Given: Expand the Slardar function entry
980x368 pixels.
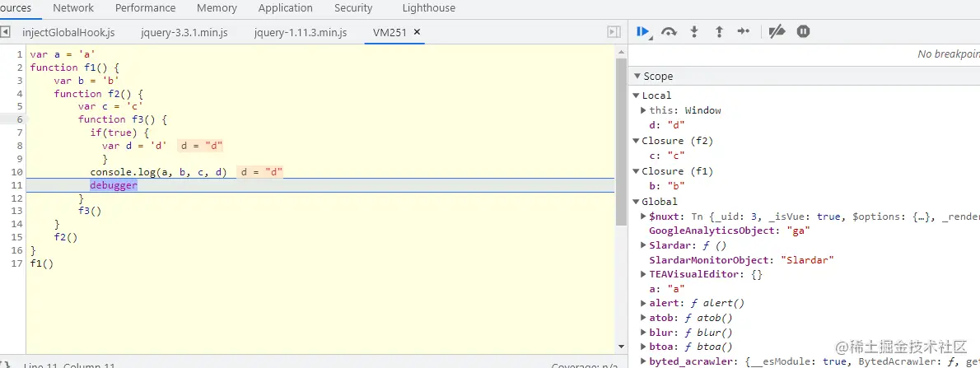Looking at the screenshot, I should [x=644, y=246].
